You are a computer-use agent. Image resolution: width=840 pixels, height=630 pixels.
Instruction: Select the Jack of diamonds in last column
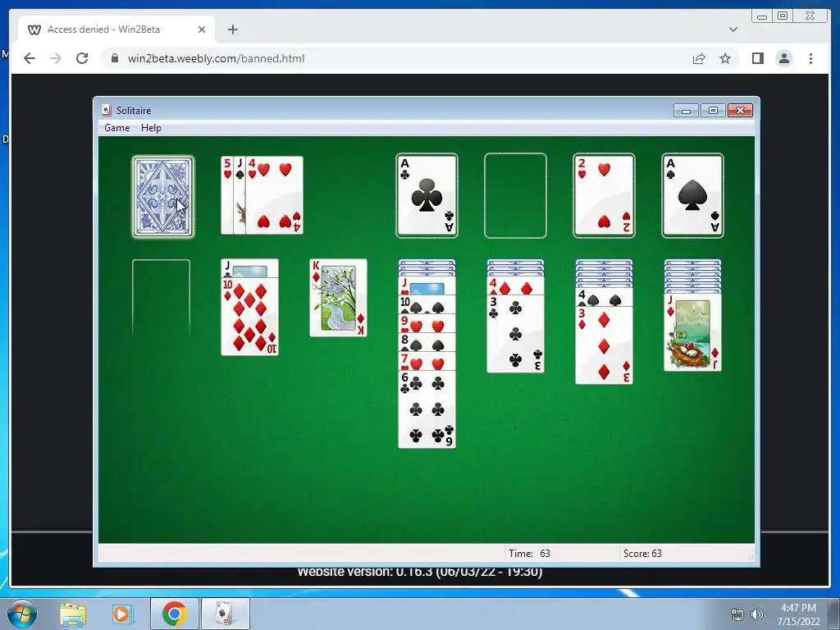click(x=692, y=332)
